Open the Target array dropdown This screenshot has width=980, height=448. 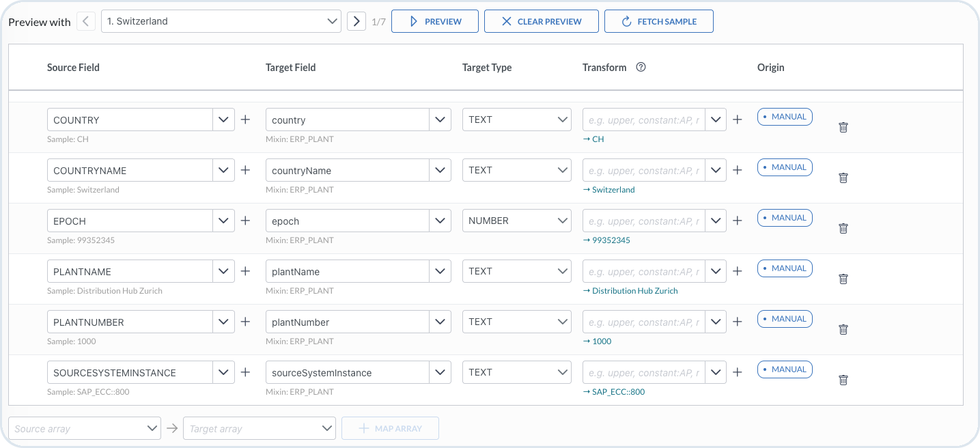coord(260,428)
